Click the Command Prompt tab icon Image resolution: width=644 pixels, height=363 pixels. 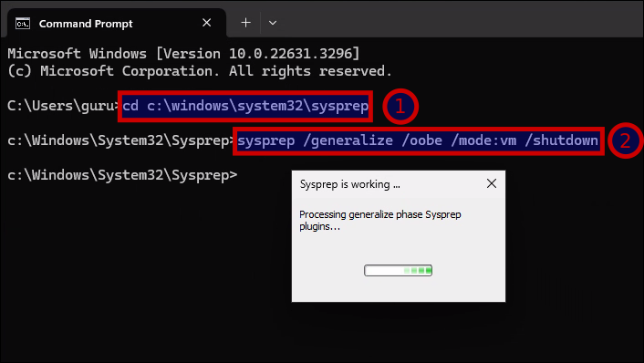tap(23, 24)
